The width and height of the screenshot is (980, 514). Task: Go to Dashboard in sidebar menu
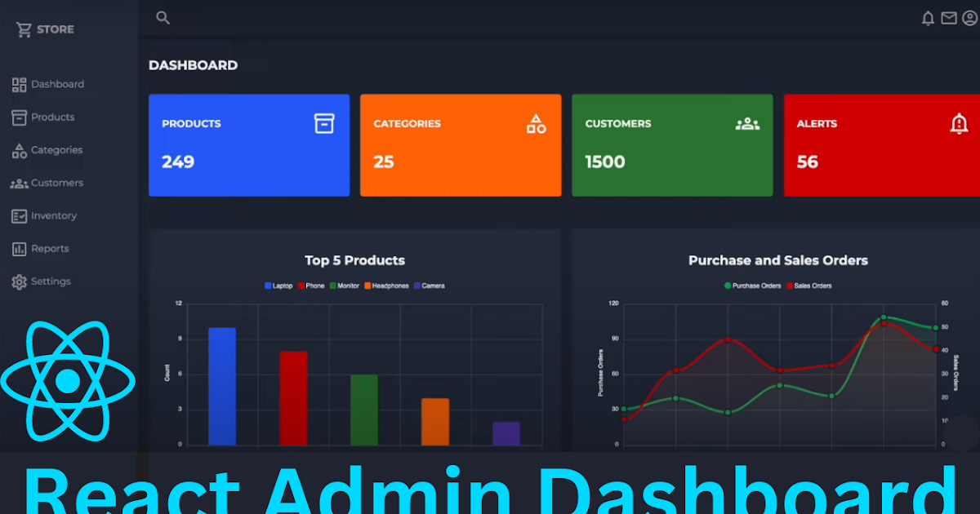tap(57, 84)
